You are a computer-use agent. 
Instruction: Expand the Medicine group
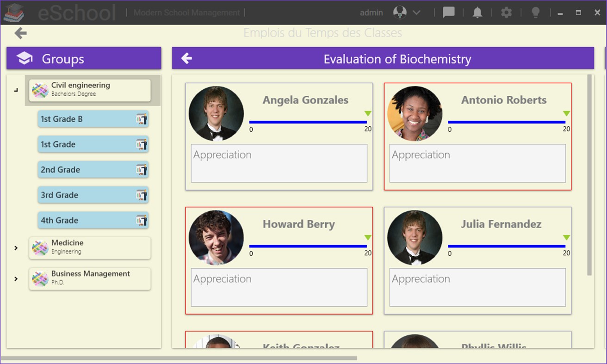(15, 248)
